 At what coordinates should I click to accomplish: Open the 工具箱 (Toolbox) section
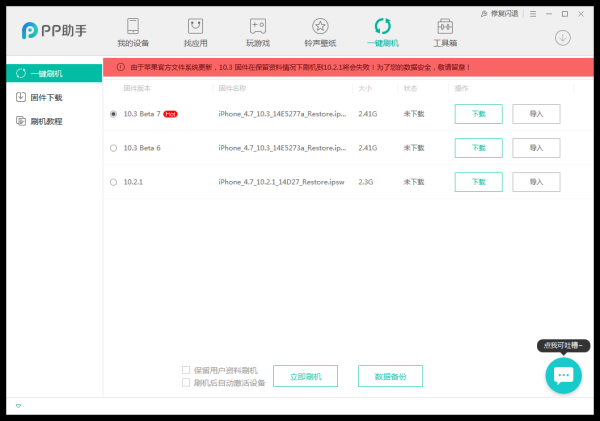pos(445,32)
